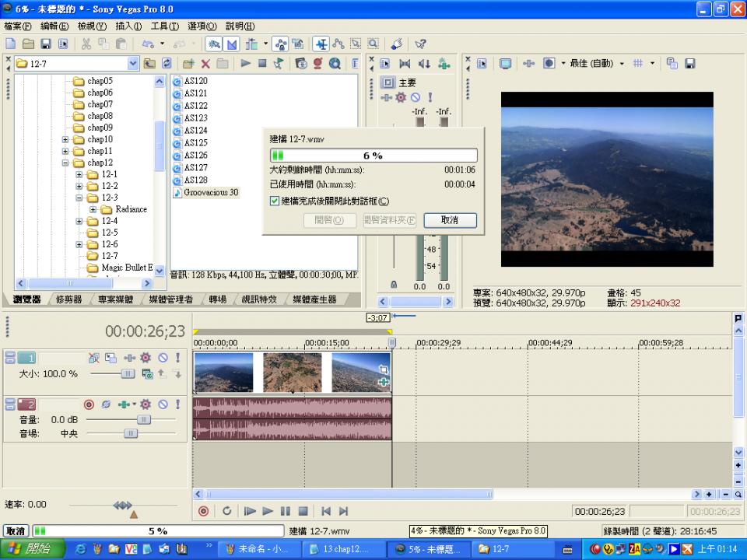Click the Record button in transport bar
The height and width of the screenshot is (560, 747).
pyautogui.click(x=204, y=511)
